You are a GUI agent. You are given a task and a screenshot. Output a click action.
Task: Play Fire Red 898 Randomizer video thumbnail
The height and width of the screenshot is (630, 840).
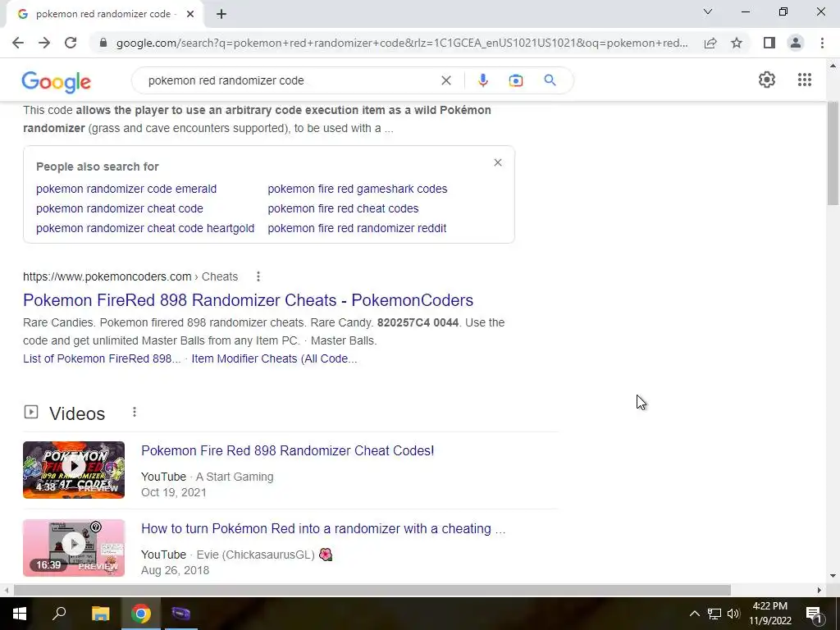pyautogui.click(x=74, y=470)
